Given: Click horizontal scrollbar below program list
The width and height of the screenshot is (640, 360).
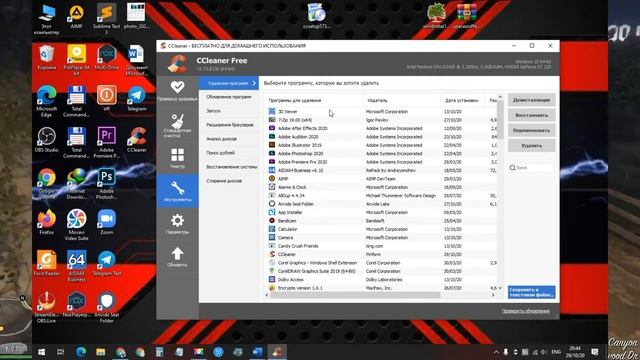Looking at the screenshot, I should point(355,295).
